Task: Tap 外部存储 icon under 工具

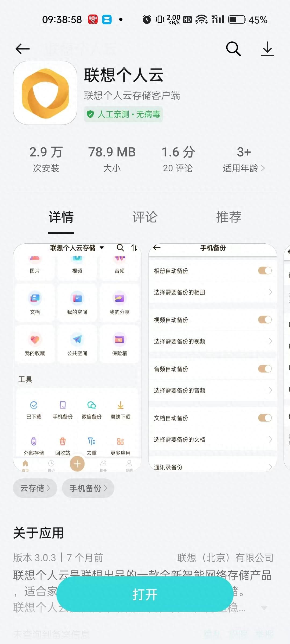Action: coord(34,441)
